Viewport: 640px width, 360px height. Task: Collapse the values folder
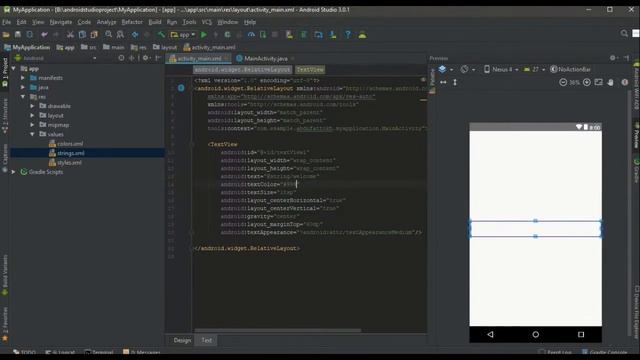32,134
